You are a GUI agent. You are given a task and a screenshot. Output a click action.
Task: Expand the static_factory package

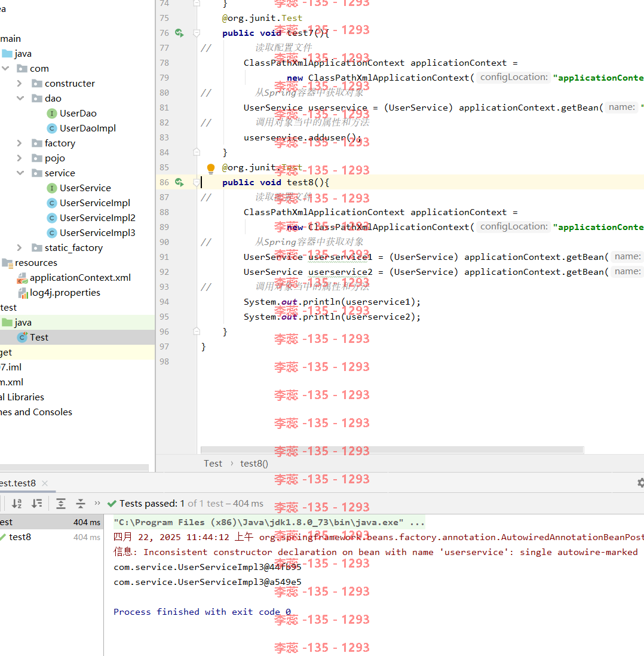coord(20,248)
